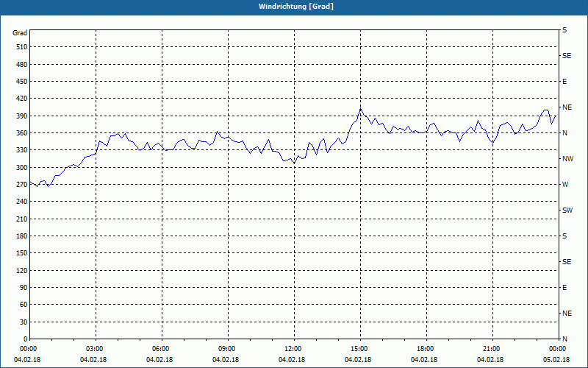588x368 pixels.
Task: Click the Windrichtung [Grad] chart title
Action: (x=296, y=7)
